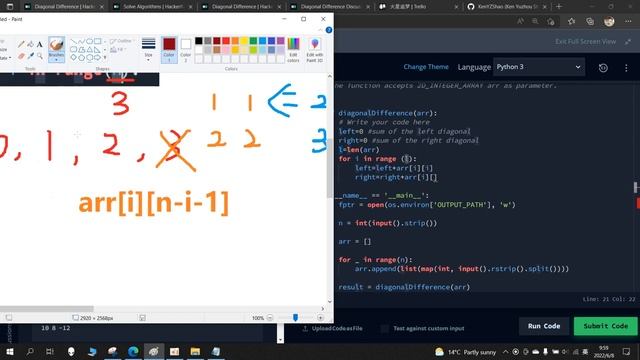Image resolution: width=640 pixels, height=360 pixels.
Task: Open Task View on the taskbar
Action: [x=50, y=351]
